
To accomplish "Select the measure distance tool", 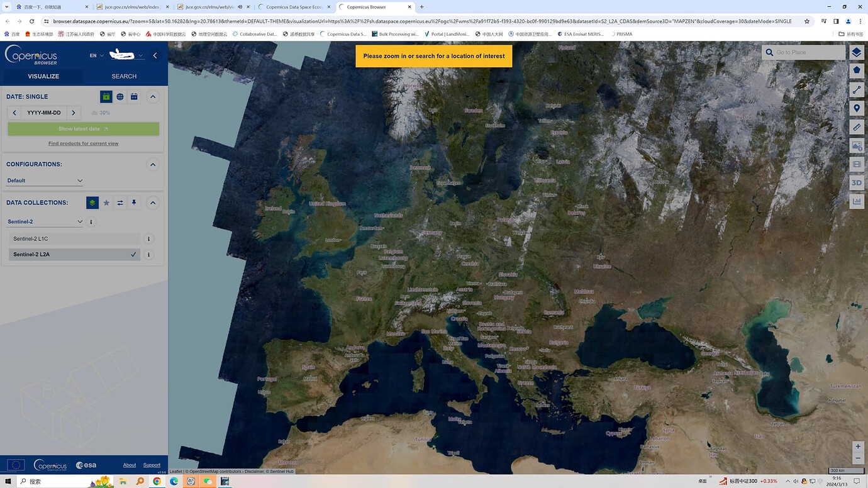I will (x=857, y=89).
